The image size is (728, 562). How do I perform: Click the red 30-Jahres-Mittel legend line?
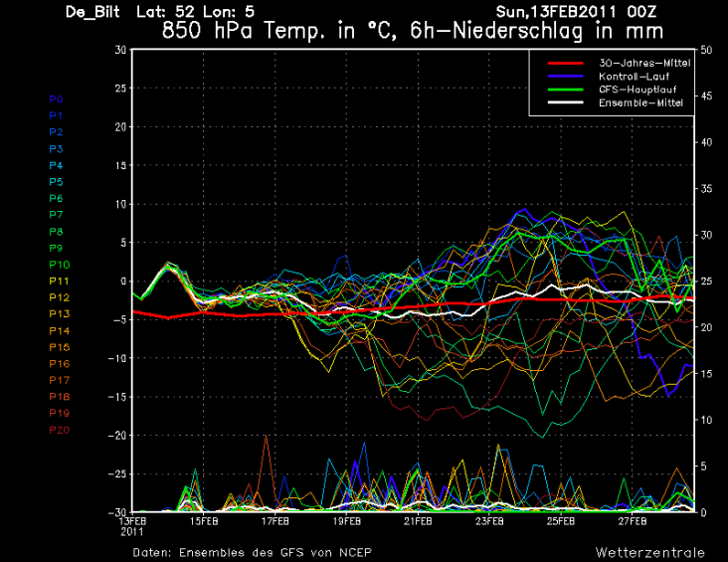point(565,63)
